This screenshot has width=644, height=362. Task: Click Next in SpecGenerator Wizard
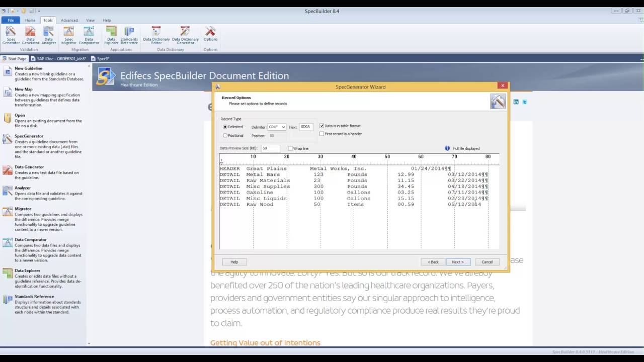458,262
